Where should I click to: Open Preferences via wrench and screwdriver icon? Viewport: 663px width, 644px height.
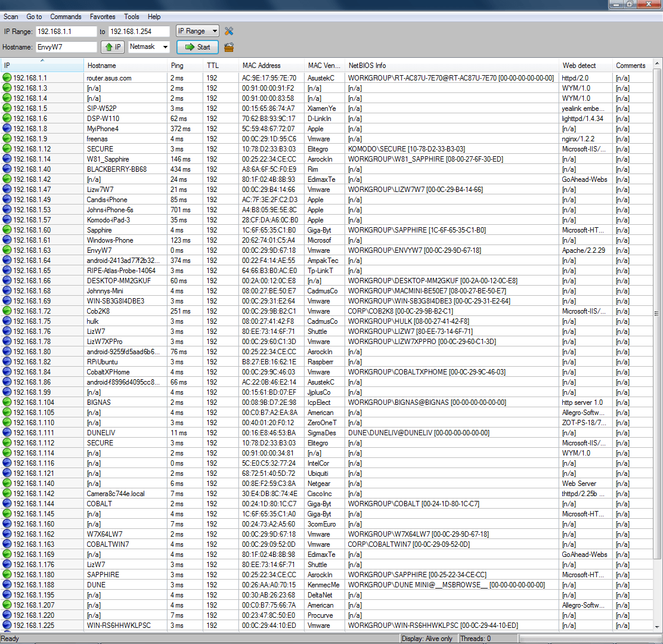pyautogui.click(x=229, y=31)
